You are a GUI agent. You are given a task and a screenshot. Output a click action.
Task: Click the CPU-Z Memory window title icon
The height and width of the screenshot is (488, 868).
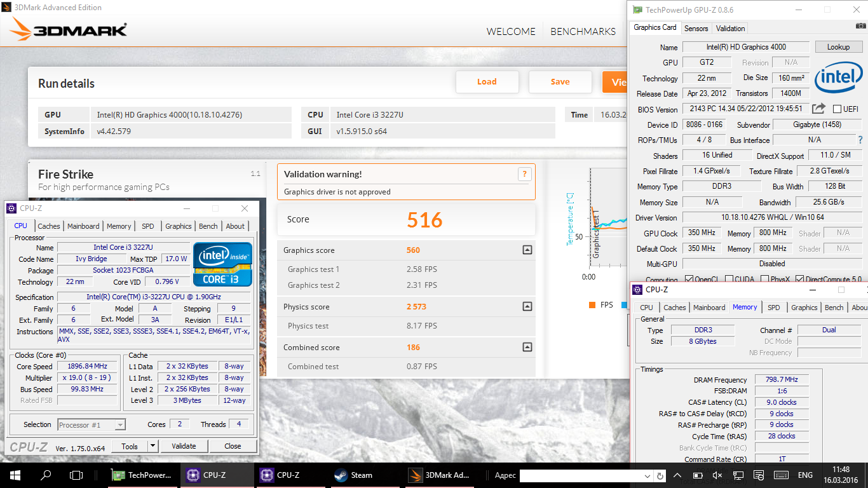(637, 290)
